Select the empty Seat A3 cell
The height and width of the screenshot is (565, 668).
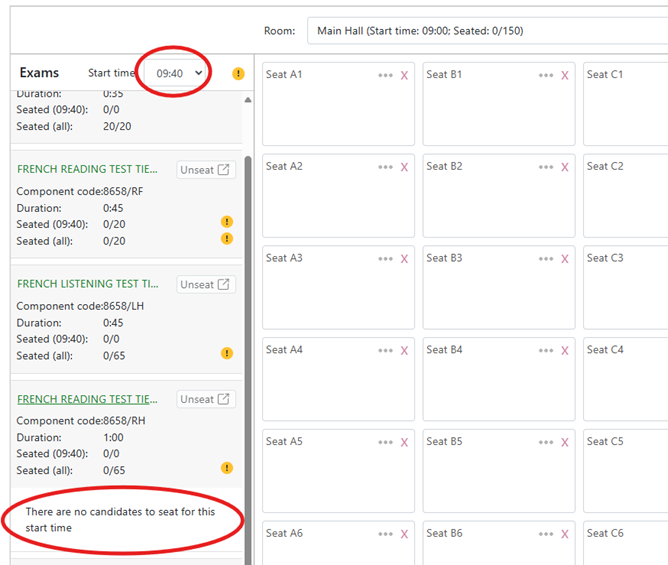[x=338, y=288]
